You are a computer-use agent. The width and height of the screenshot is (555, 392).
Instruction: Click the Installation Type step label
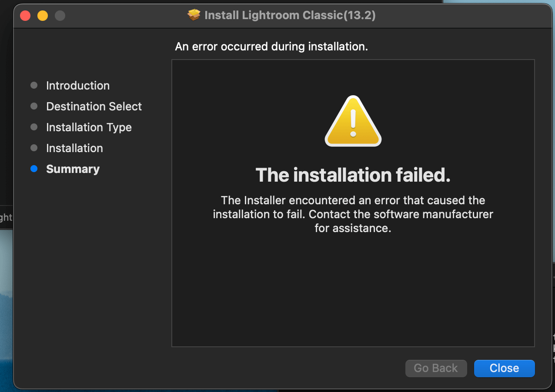coord(89,127)
